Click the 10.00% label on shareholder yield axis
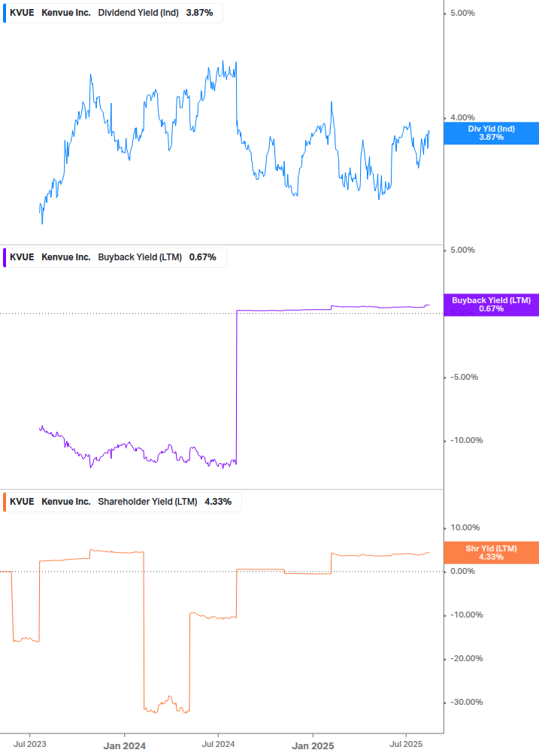The image size is (539, 756). point(465,528)
